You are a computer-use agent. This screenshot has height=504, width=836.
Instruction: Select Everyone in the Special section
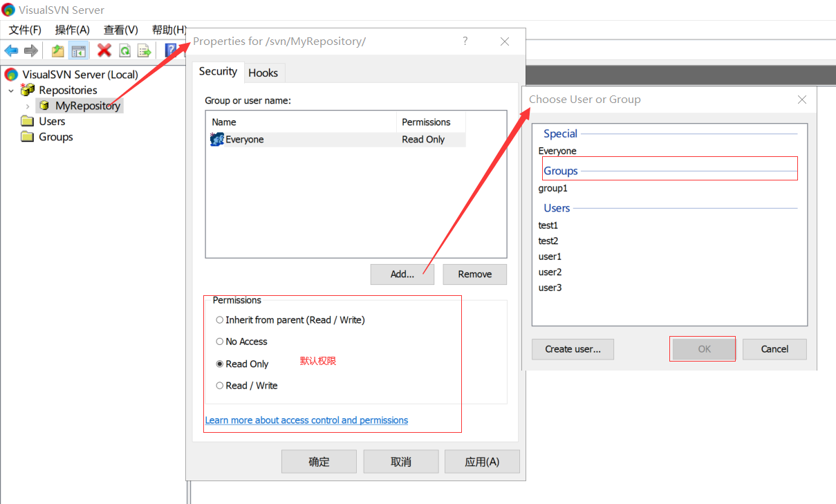pyautogui.click(x=557, y=151)
